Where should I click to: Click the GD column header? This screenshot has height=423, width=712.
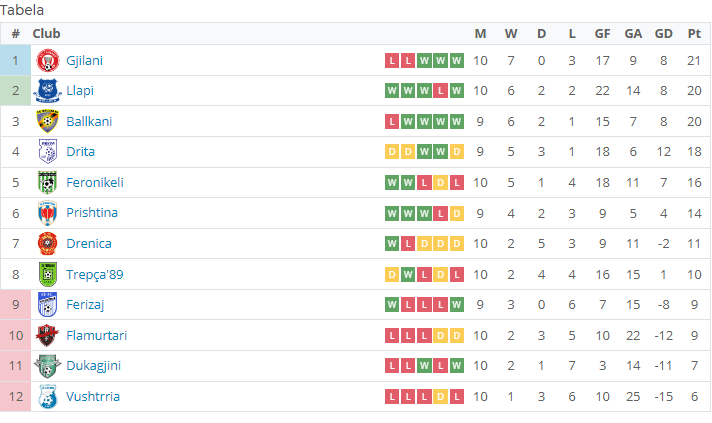click(663, 34)
